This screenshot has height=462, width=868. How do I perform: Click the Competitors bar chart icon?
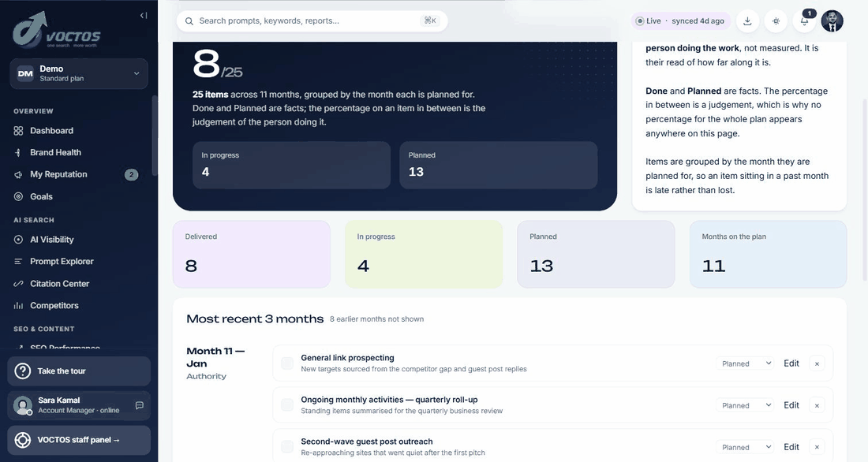pyautogui.click(x=18, y=305)
